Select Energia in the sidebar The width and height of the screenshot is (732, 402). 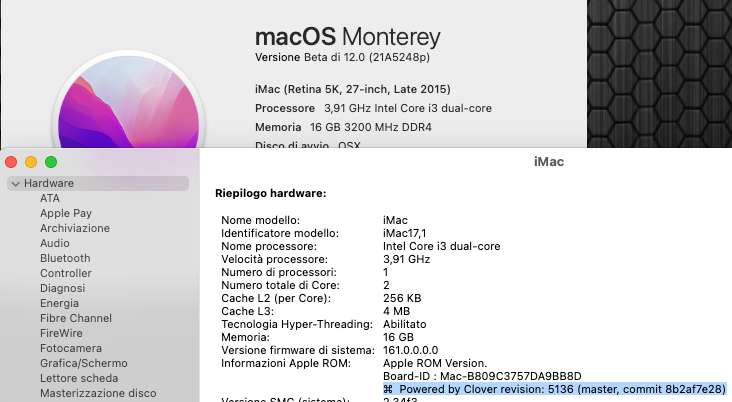[59, 303]
